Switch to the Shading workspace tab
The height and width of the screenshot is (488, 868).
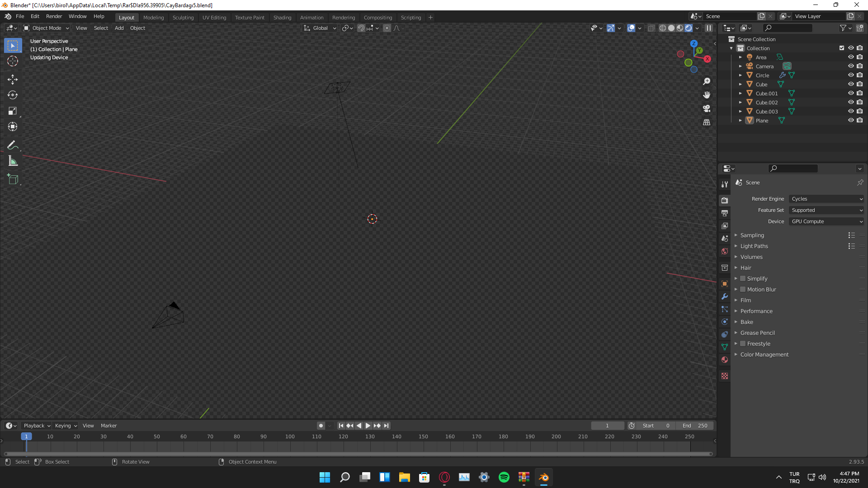click(282, 17)
